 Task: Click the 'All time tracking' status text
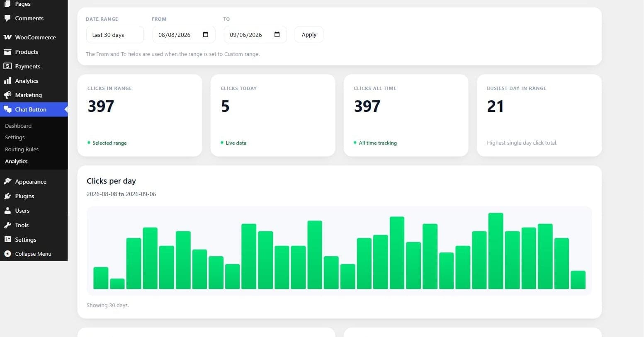coord(378,143)
